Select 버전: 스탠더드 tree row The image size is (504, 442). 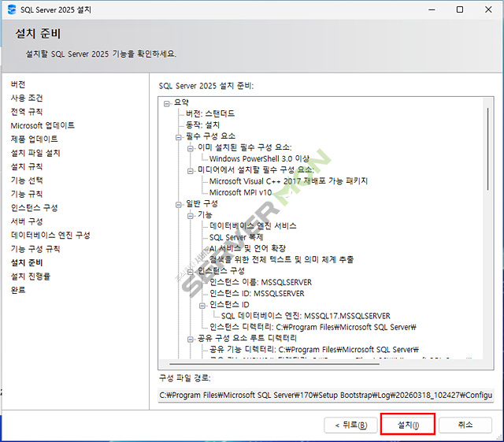point(210,113)
